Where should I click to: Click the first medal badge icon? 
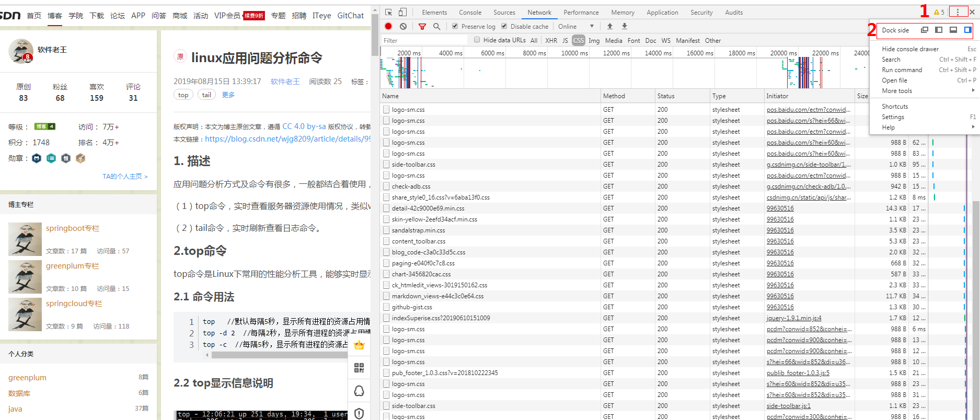coord(37,158)
